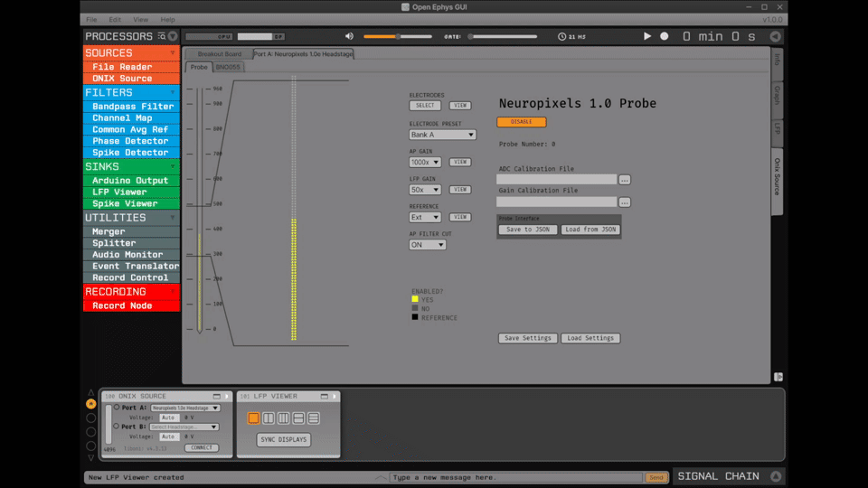This screenshot has width=868, height=488.
Task: Collapse the SOURCES category
Action: pos(172,53)
